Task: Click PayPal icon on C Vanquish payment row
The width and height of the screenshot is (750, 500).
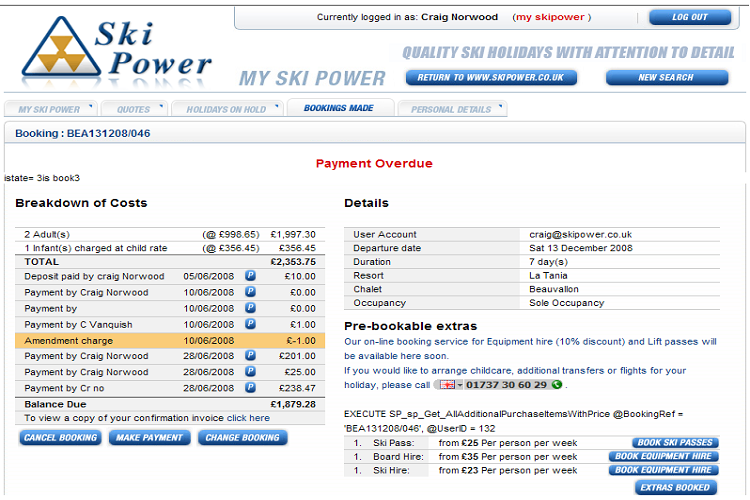Action: click(x=250, y=324)
